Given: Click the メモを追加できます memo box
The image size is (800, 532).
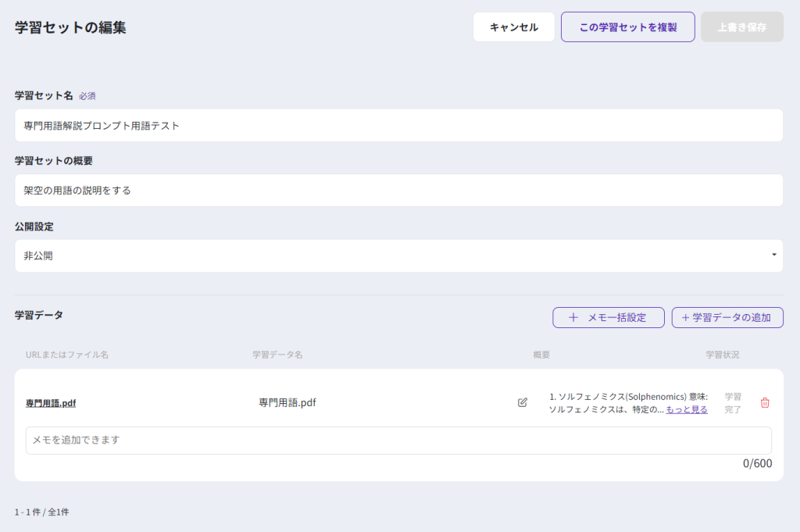Looking at the screenshot, I should click(398, 440).
